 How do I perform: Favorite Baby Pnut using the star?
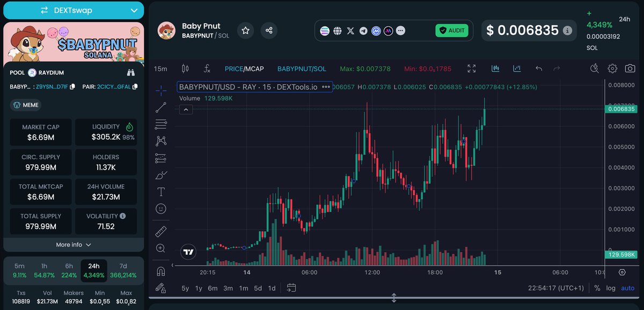coord(245,31)
